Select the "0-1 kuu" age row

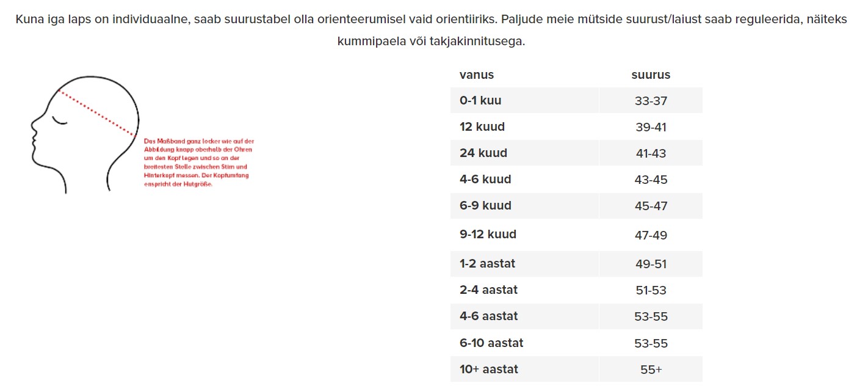pyautogui.click(x=480, y=101)
